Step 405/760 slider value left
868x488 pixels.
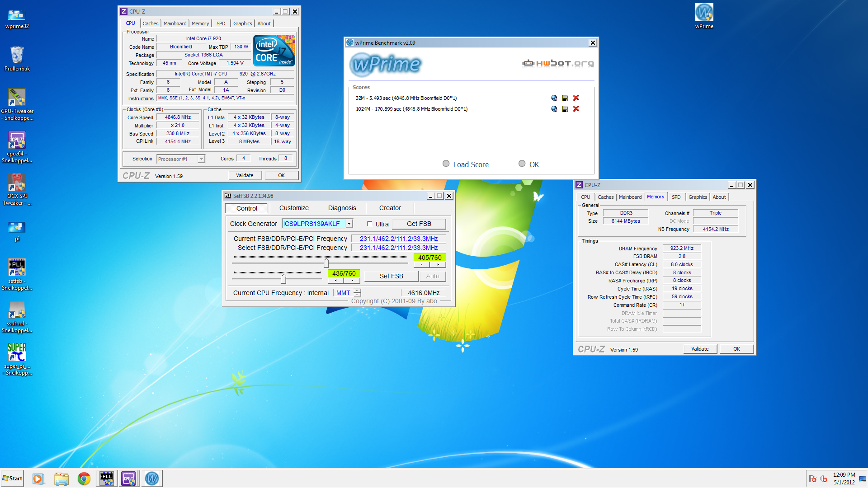[x=422, y=265]
